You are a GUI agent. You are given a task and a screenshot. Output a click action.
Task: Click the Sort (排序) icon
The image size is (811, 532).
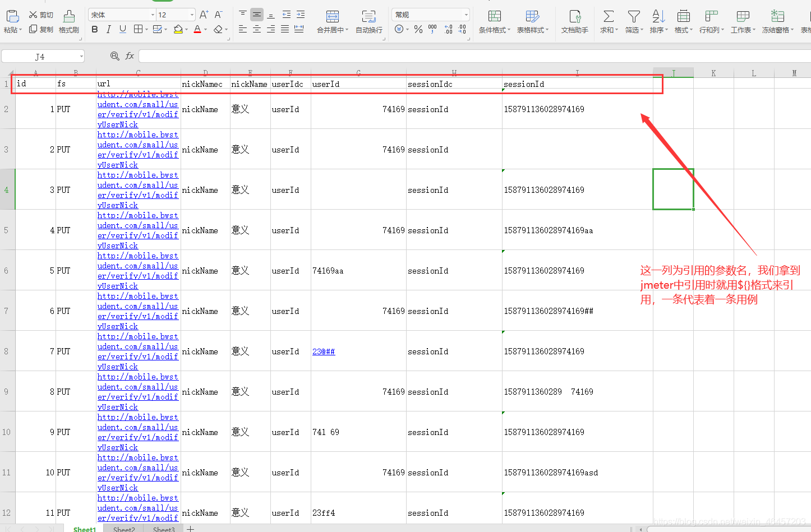point(658,16)
